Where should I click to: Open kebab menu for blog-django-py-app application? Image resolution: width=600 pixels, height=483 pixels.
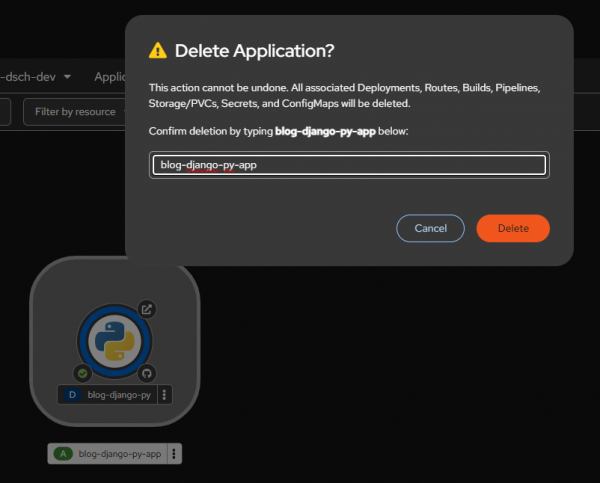coord(174,454)
